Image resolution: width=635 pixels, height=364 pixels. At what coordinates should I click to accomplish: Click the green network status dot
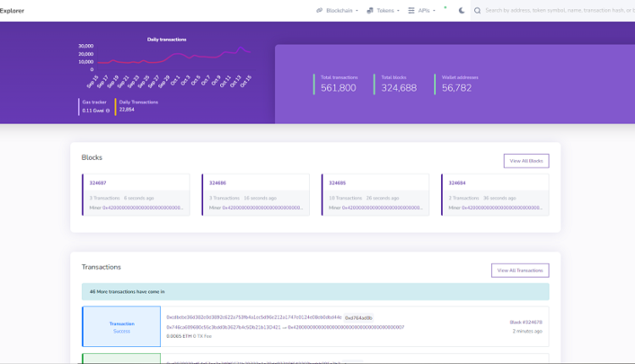tap(445, 7)
